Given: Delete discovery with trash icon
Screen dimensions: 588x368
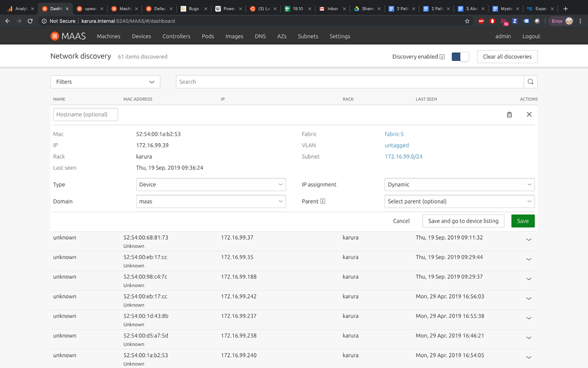Looking at the screenshot, I should pos(509,114).
